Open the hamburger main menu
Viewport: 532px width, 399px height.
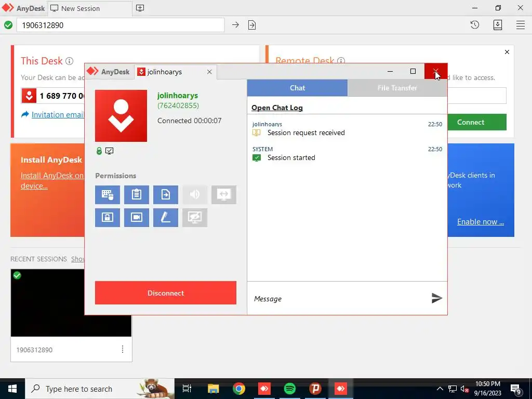[x=520, y=25]
